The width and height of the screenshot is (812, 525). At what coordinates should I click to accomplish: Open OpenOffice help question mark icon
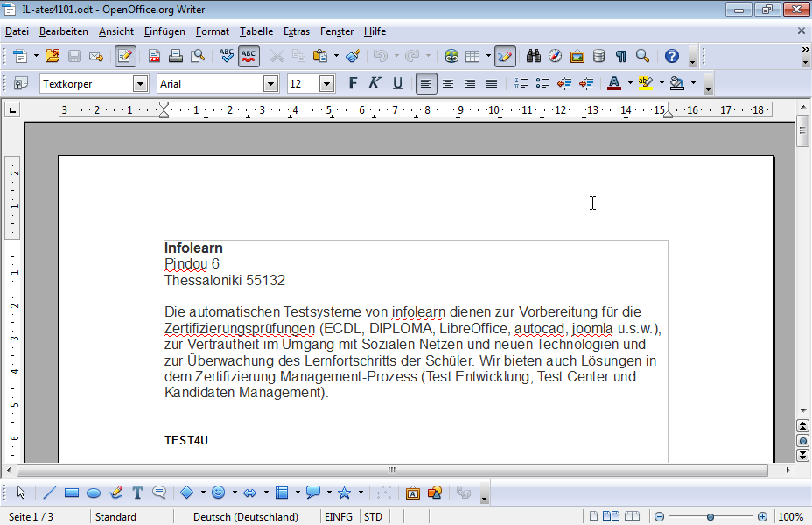click(672, 56)
